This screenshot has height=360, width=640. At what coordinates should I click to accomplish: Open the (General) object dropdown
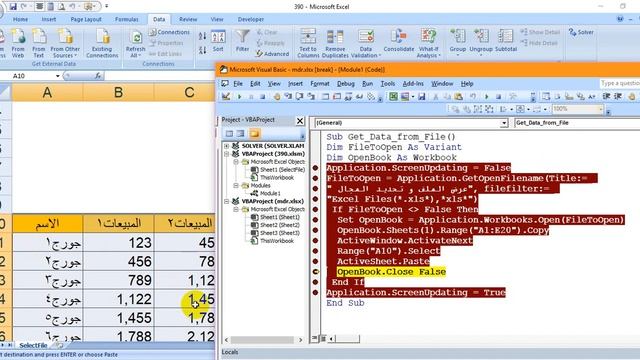point(504,123)
